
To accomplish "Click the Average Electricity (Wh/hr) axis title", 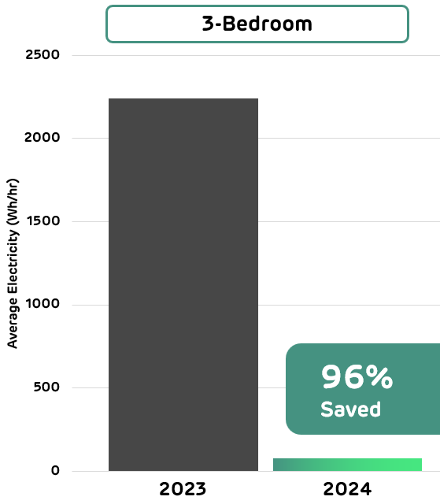I will (x=13, y=264).
